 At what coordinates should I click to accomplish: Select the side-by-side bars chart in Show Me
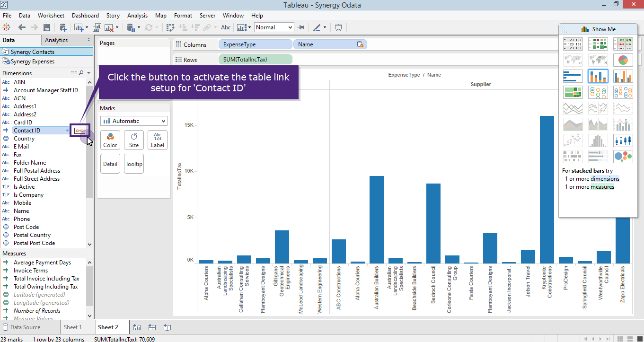coord(623,76)
